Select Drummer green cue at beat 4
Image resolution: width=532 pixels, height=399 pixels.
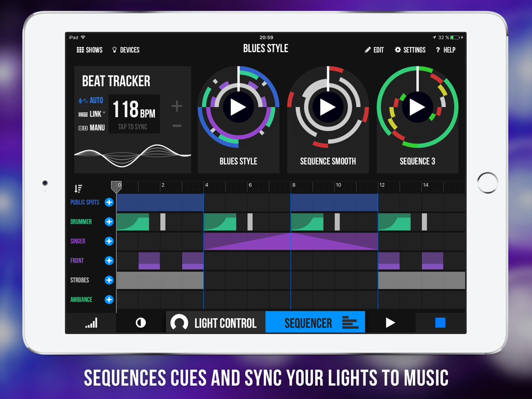(220, 222)
